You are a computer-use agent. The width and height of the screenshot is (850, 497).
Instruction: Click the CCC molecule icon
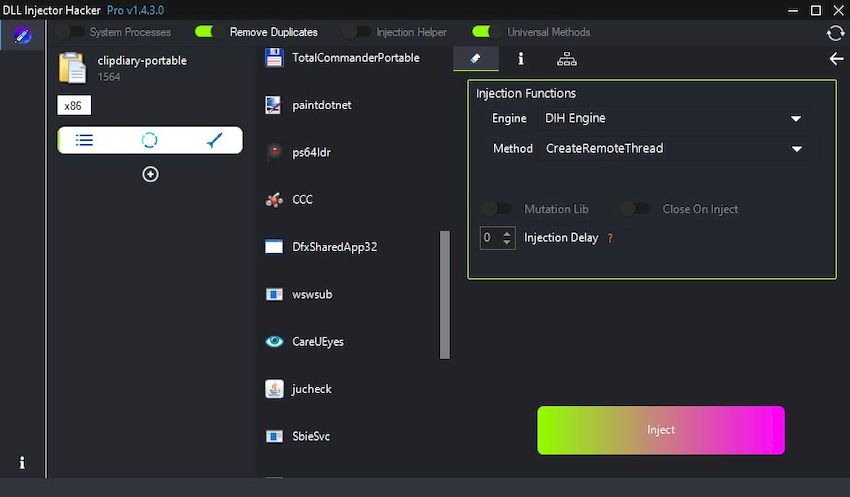click(274, 200)
